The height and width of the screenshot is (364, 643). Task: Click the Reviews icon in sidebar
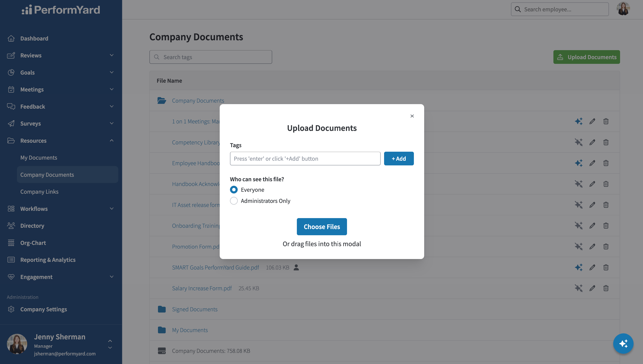[x=11, y=55]
